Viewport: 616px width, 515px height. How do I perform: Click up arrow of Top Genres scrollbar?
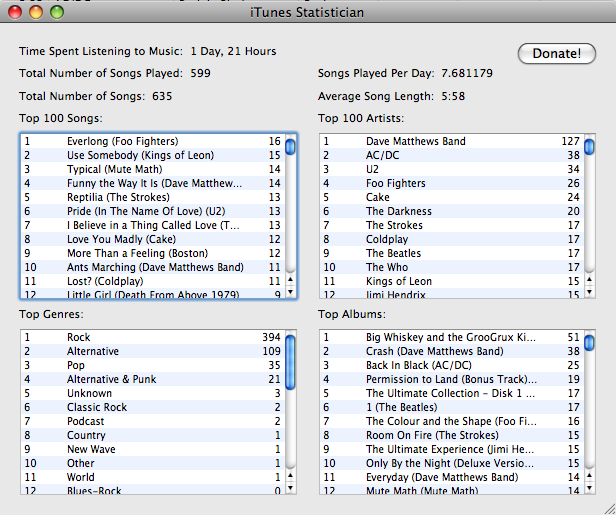(290, 476)
